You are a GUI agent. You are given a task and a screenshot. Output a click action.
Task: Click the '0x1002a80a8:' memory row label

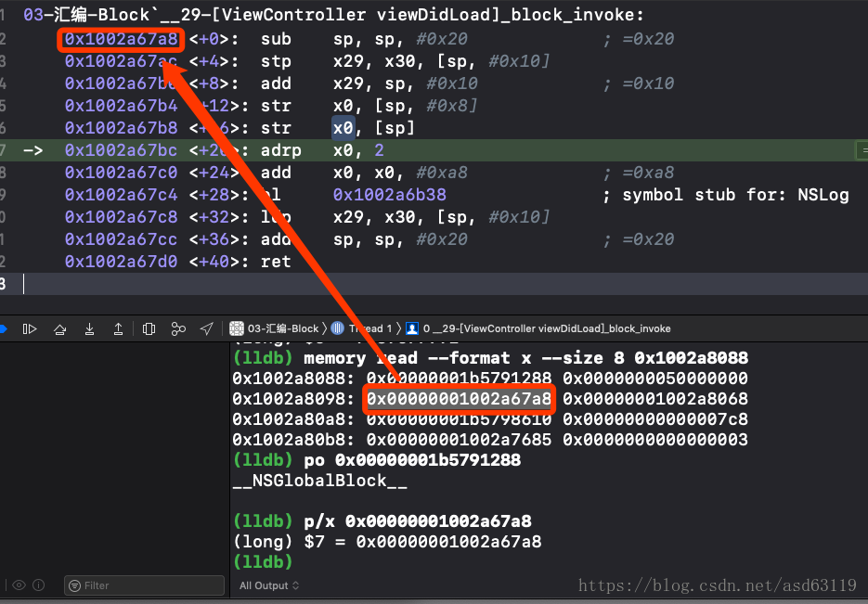(293, 418)
